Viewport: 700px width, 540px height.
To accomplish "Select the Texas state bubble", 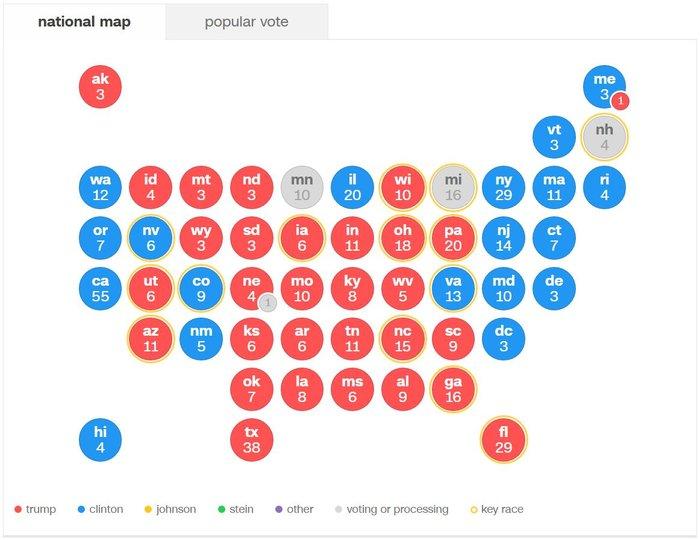I will (x=251, y=440).
